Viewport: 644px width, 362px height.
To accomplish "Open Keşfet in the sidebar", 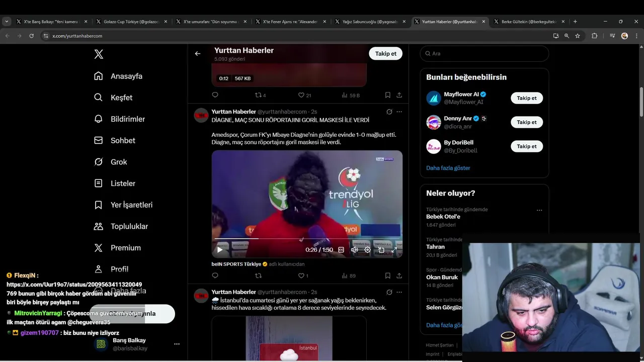I will point(113,98).
